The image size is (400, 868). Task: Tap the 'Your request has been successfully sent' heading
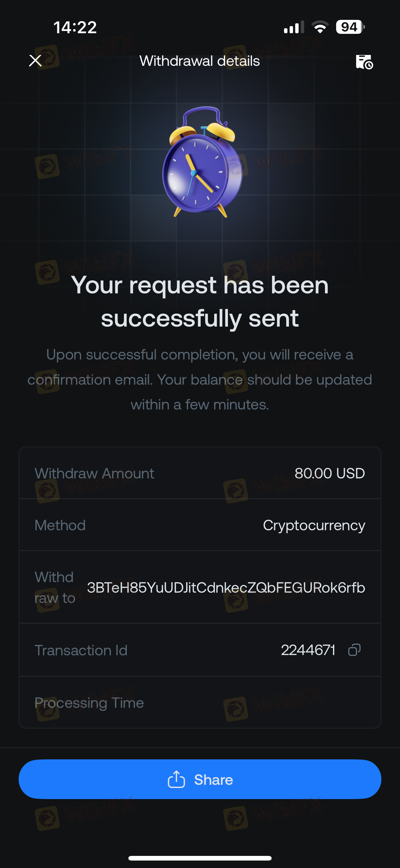200,301
